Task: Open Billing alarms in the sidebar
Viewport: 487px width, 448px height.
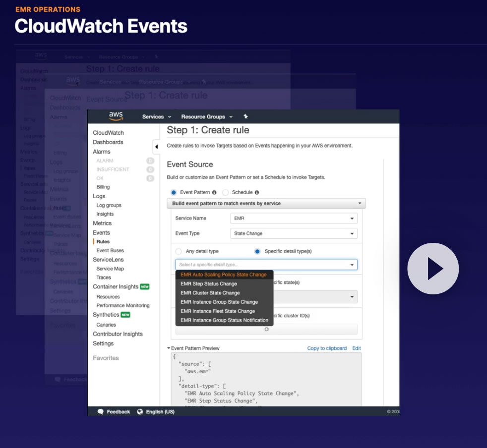Action: point(103,187)
